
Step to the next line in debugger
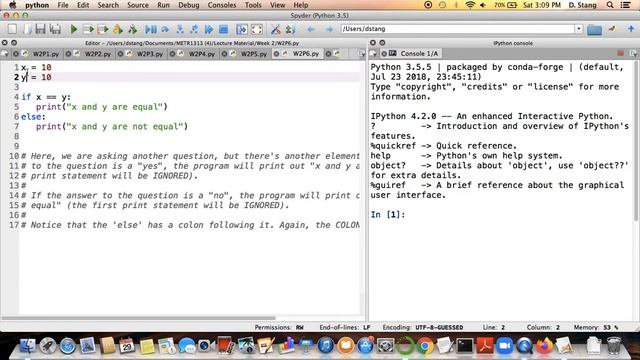coord(165,29)
